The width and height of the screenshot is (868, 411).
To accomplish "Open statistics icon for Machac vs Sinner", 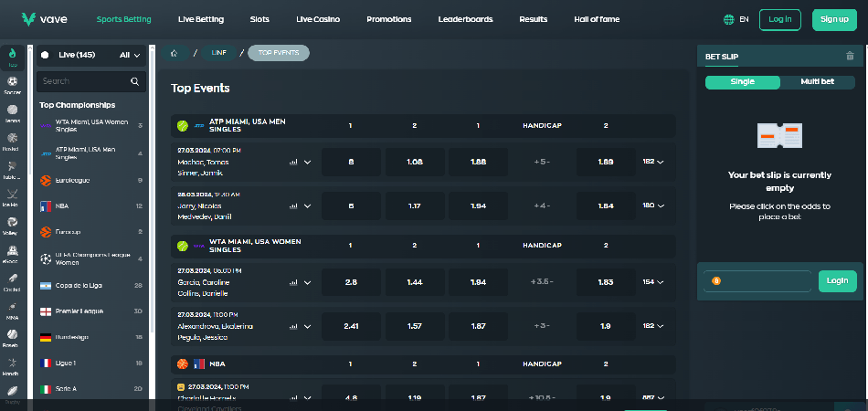I will click(293, 163).
